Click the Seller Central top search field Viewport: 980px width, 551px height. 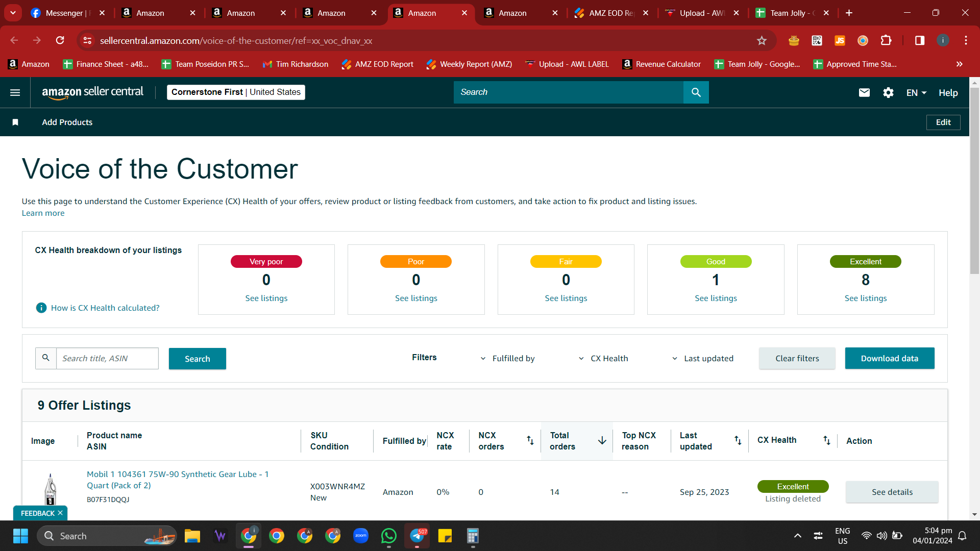point(569,92)
